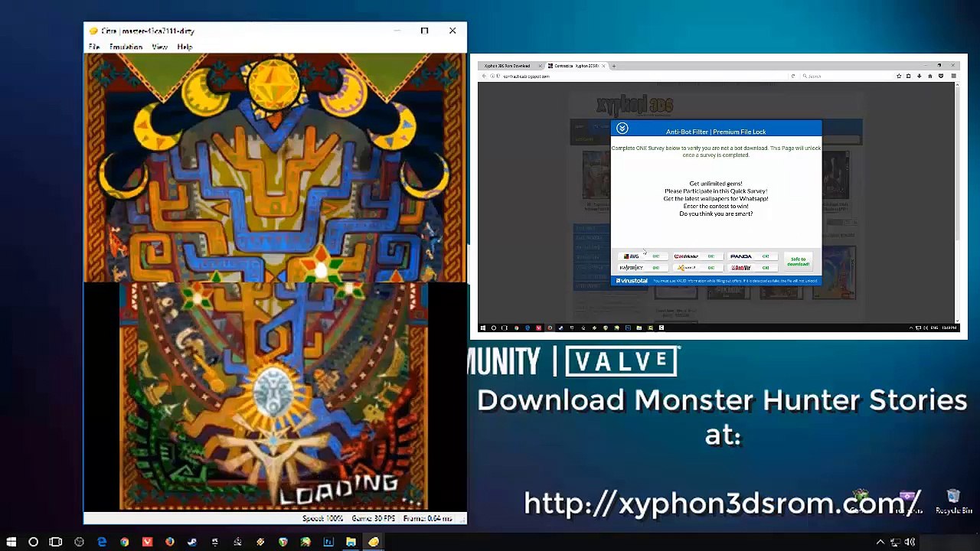Open Task View on the taskbar
980x551 pixels.
coord(55,542)
